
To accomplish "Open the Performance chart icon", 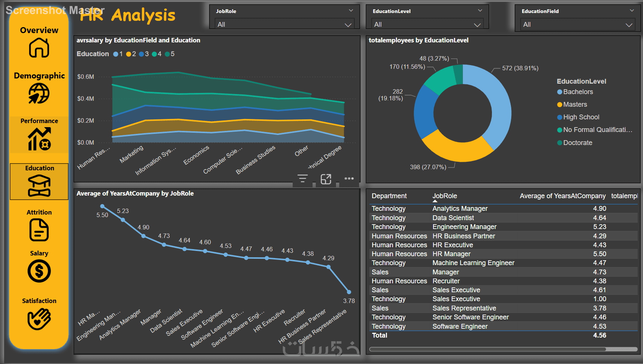I will coord(39,139).
